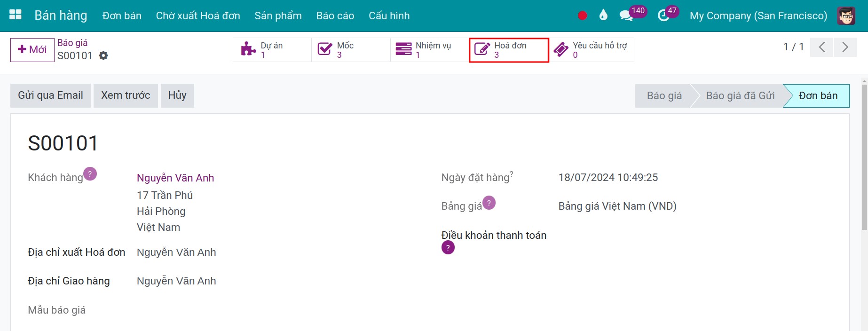Viewport: 868px width, 331px height.
Task: Click the 1 / 1 pager counter
Action: click(793, 47)
